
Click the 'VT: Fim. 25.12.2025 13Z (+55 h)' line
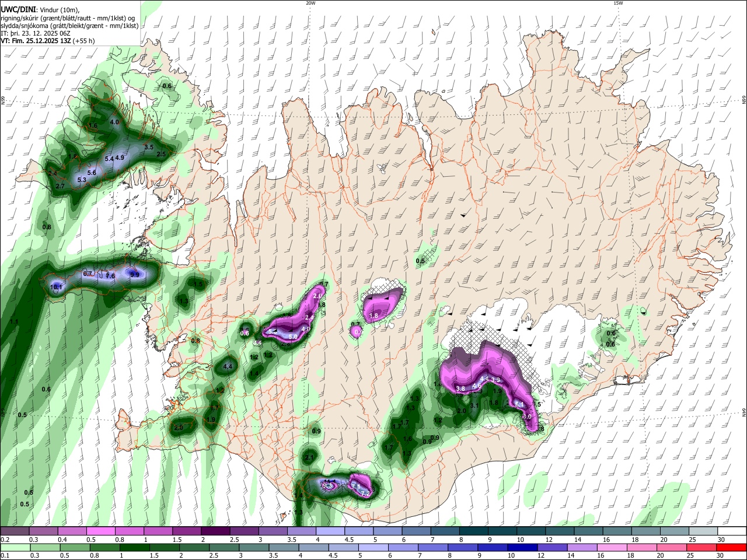47,41
